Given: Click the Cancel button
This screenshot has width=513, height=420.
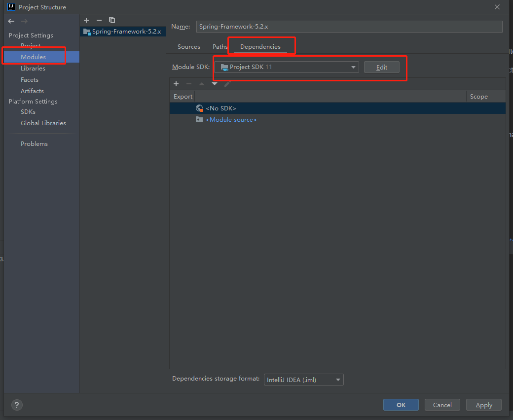Looking at the screenshot, I should (x=442, y=405).
